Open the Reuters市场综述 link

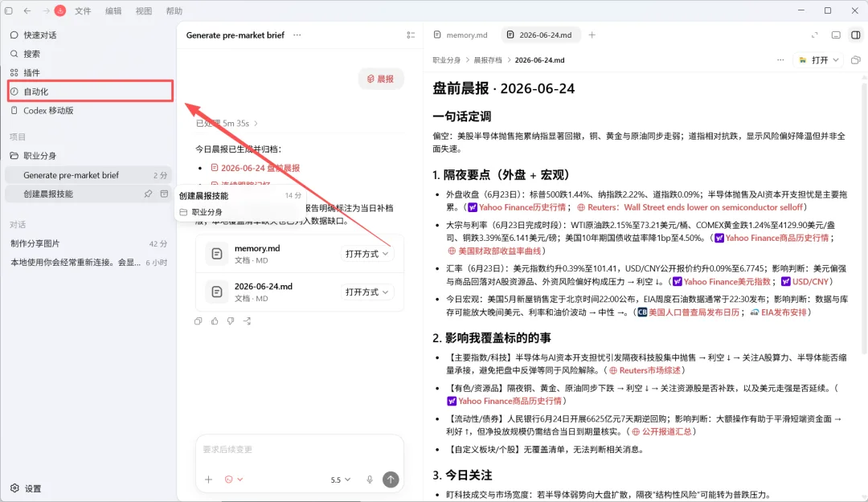645,370
